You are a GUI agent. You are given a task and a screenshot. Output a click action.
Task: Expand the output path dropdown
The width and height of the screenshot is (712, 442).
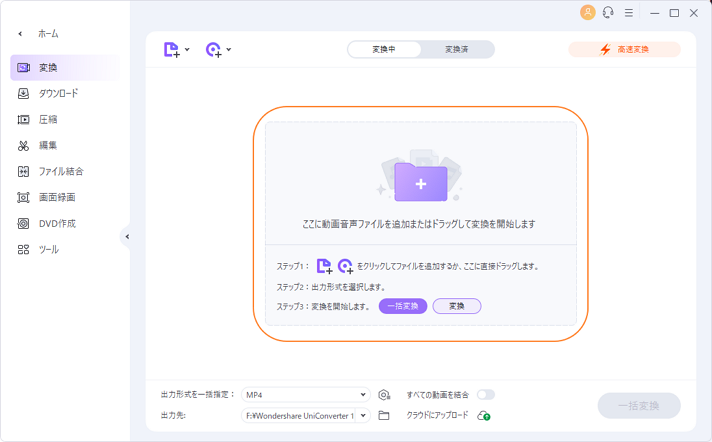[363, 415]
